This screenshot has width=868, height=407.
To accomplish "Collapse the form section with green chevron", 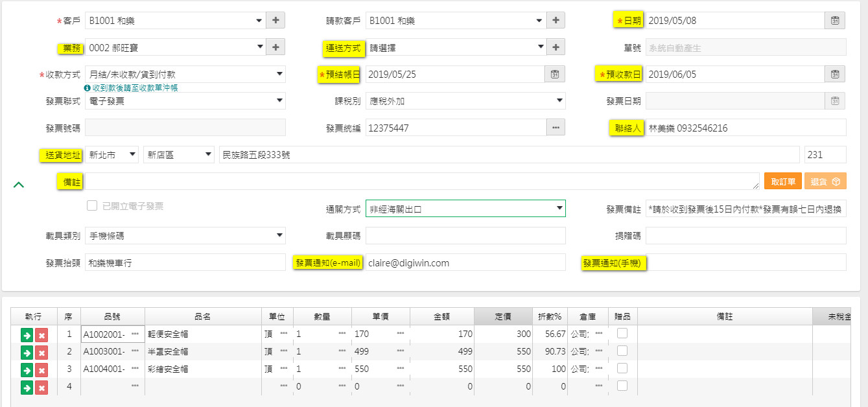I will pos(19,185).
